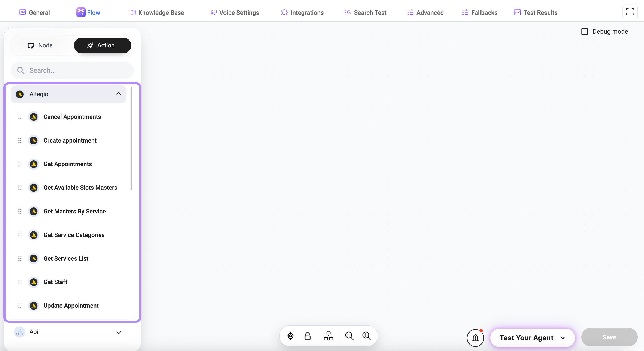644x351 pixels.
Task: Click Altegio icon next to Update Appointment
Action: (x=34, y=306)
